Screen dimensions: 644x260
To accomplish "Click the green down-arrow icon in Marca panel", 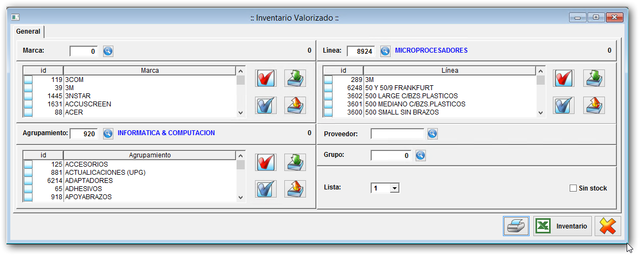I will tap(295, 78).
